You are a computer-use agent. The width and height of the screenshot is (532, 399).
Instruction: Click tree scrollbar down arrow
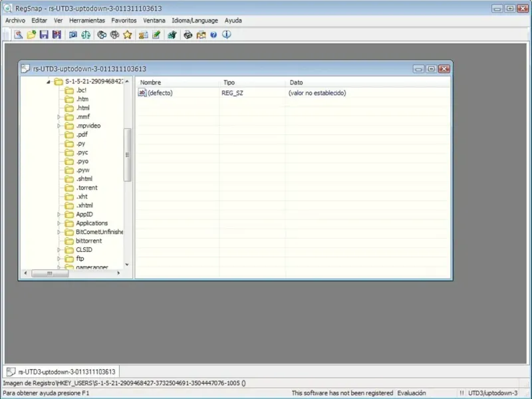pyautogui.click(x=127, y=265)
